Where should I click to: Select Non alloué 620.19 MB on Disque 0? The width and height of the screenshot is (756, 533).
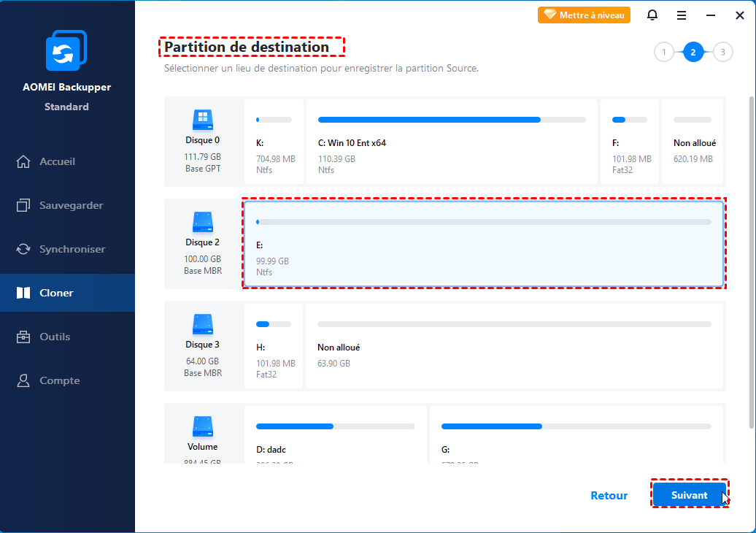pos(693,142)
